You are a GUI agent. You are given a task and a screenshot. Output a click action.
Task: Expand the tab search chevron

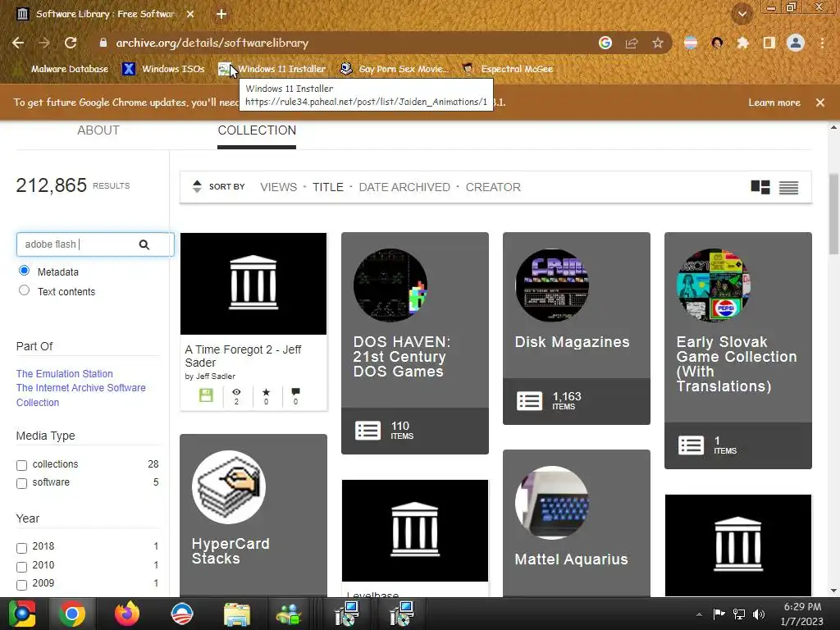[x=742, y=14]
